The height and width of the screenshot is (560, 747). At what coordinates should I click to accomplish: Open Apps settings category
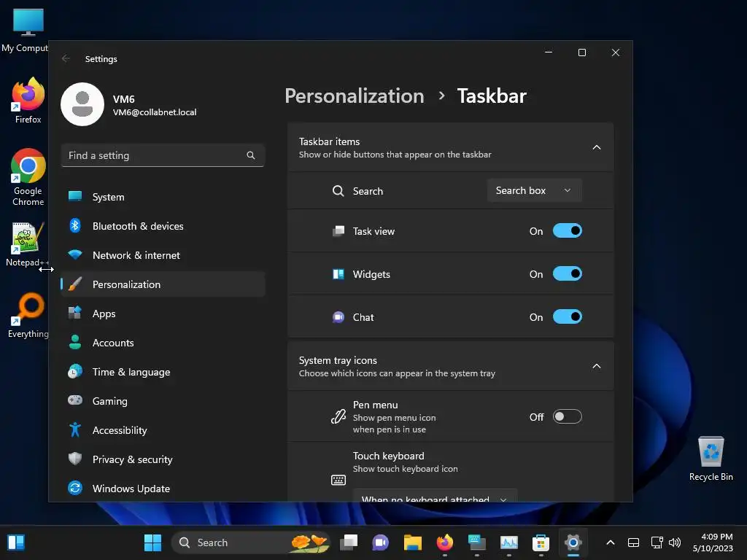(x=163, y=314)
